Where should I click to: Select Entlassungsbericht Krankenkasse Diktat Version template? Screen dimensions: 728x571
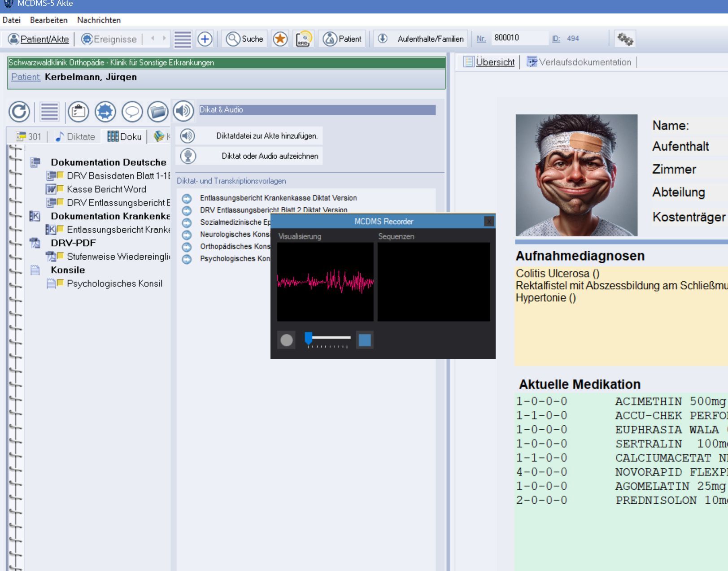pos(278,198)
